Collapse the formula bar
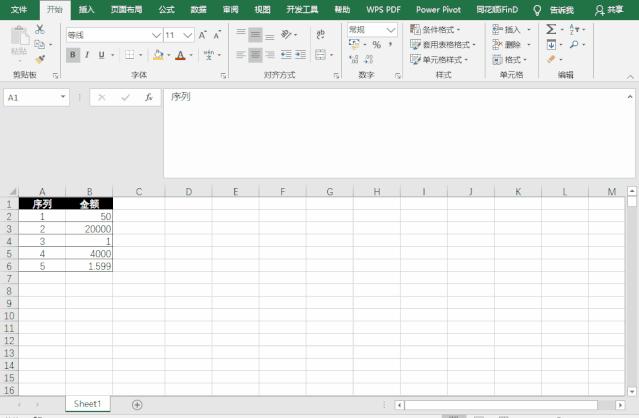Screen dimensions: 639x418 pyautogui.click(x=630, y=97)
